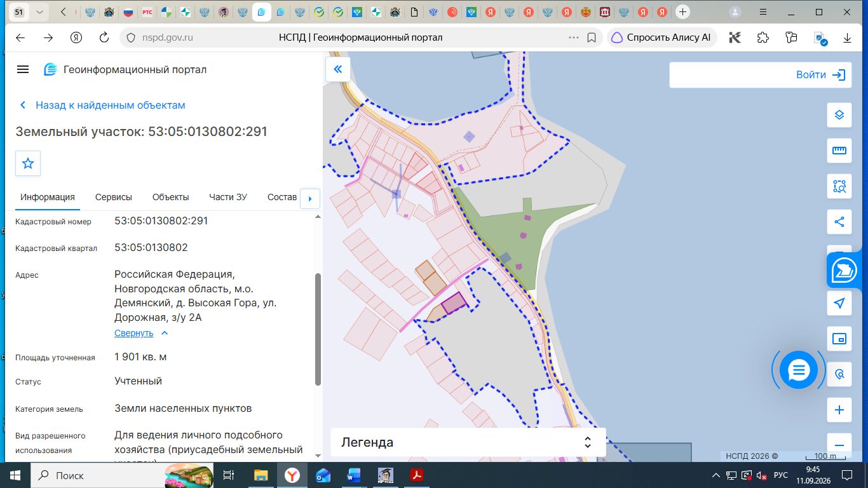Screen dimensions: 868x488
Task: Go back via Назад к найденным объектам
Action: point(103,105)
